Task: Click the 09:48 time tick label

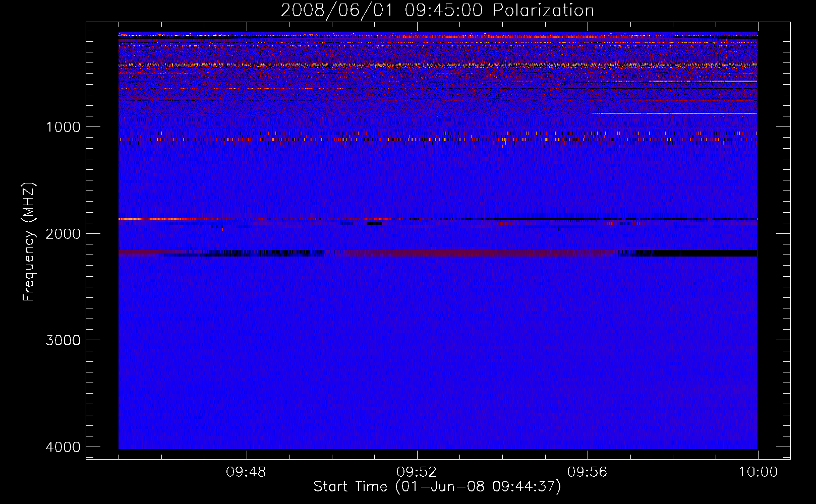Action: click(246, 472)
